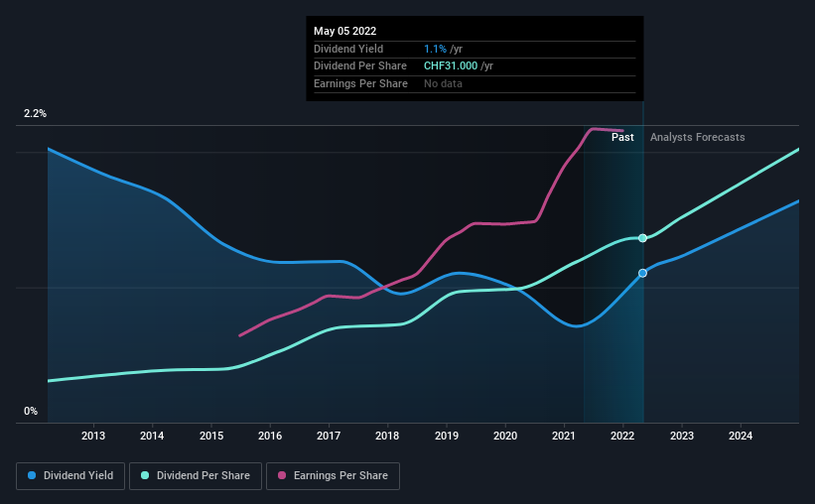Click the 'Dividend Per Share' tooltip row label
This screenshot has width=815, height=504.
(359, 66)
